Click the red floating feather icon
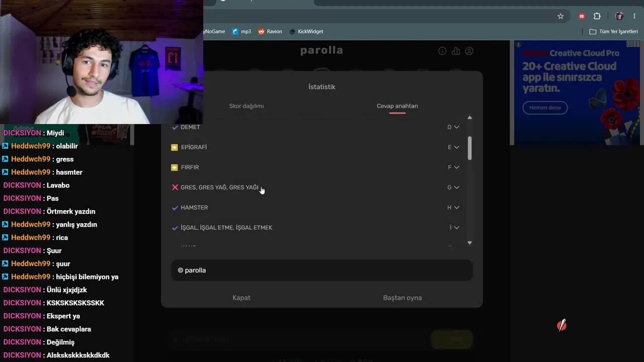The image size is (644, 362). click(x=562, y=325)
